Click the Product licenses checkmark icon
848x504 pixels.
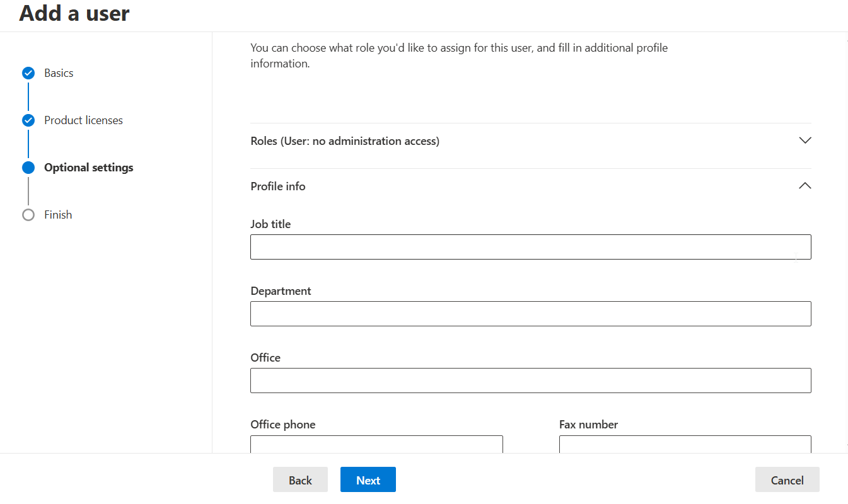pos(28,120)
